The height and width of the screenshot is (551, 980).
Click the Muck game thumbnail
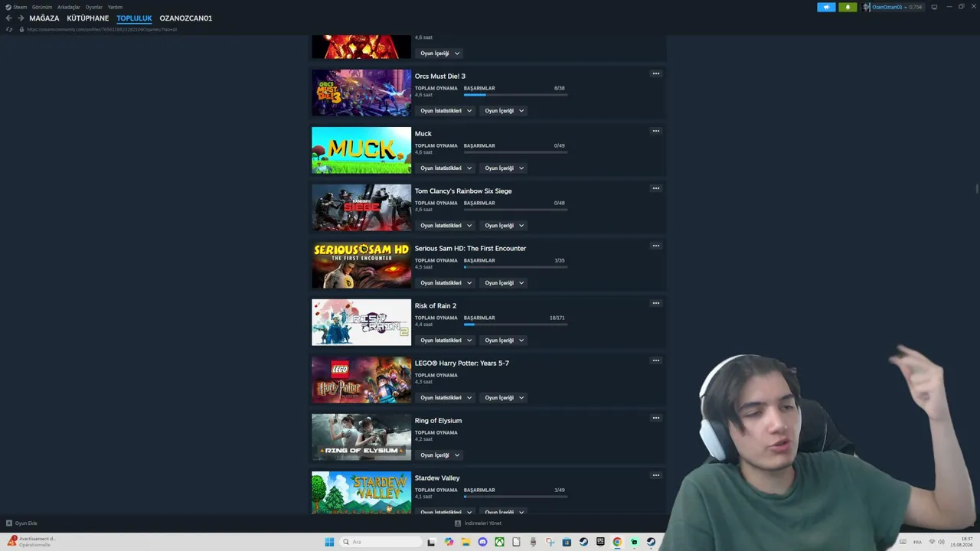pyautogui.click(x=361, y=150)
